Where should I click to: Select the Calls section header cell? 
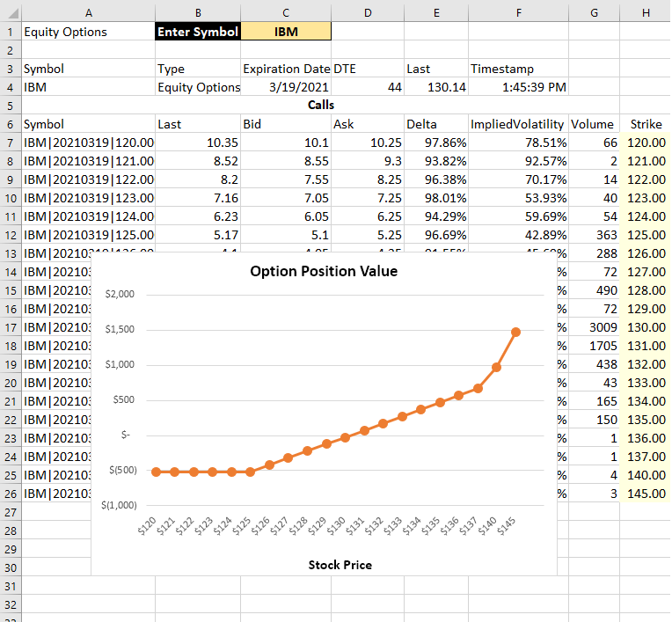pos(320,106)
